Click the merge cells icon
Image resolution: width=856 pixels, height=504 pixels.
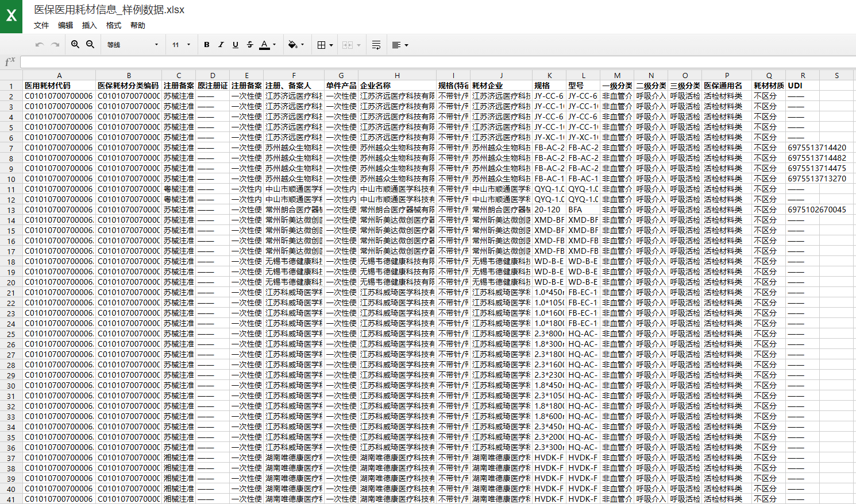pyautogui.click(x=348, y=45)
